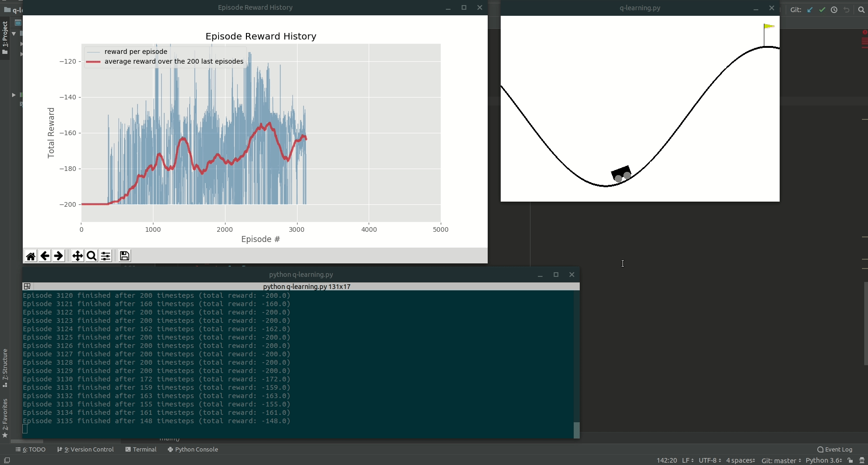868x465 pixels.
Task: Show Git history clock icon
Action: [834, 10]
